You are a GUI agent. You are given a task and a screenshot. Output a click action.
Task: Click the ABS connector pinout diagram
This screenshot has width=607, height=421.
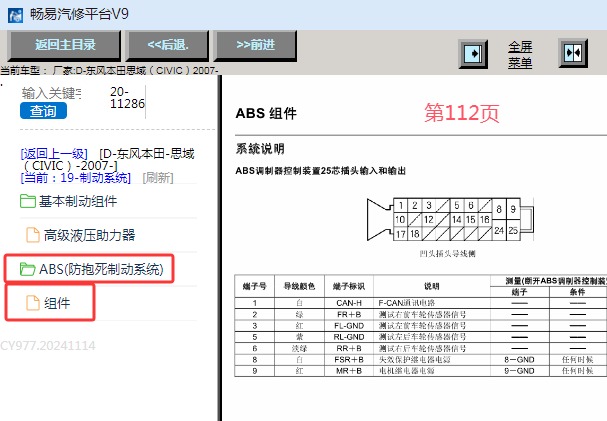pos(450,219)
